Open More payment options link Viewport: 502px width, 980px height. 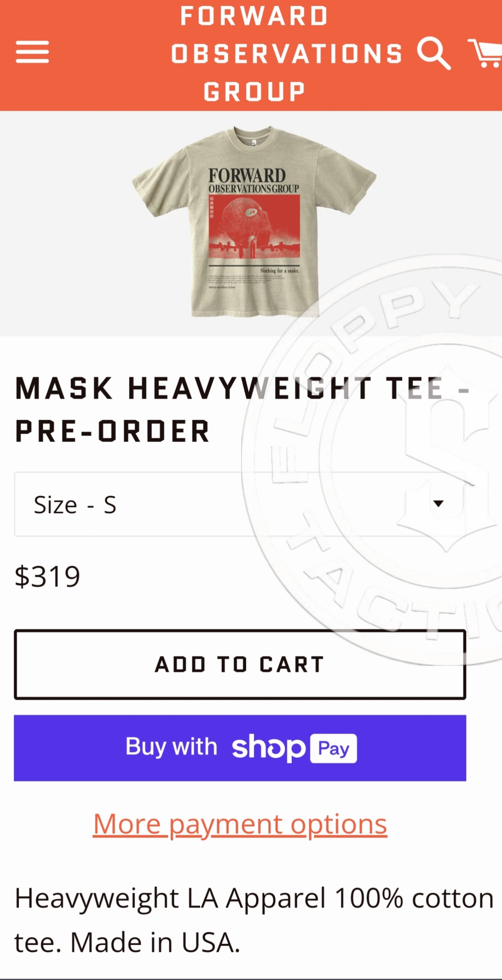click(x=240, y=824)
